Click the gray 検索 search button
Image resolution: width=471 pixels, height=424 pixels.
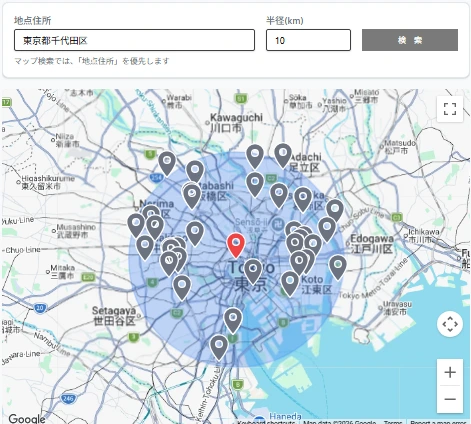coord(410,40)
